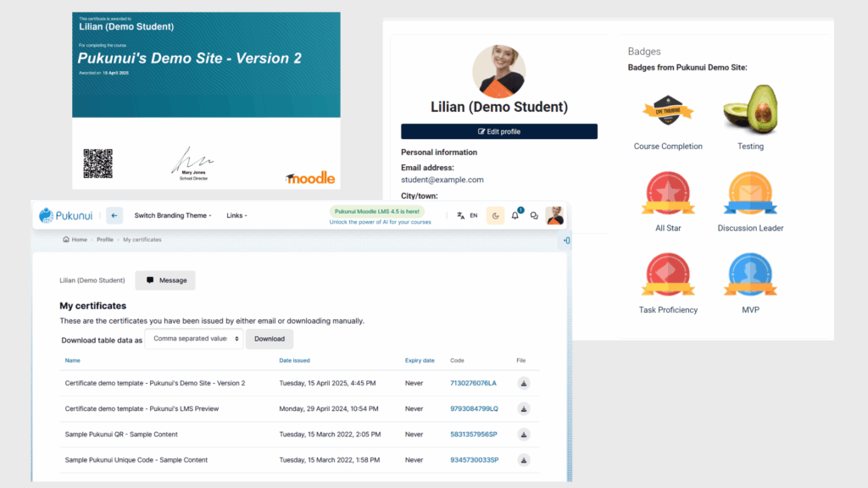This screenshot has width=868, height=488.
Task: Click the Moodle logo on certificate
Action: [x=310, y=178]
